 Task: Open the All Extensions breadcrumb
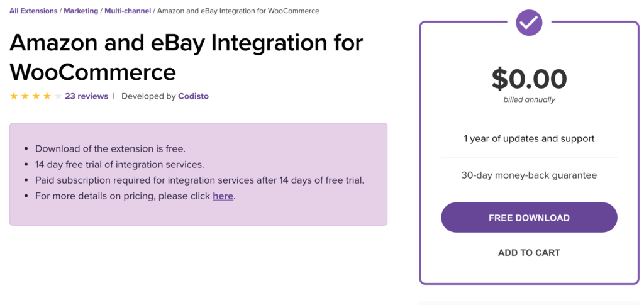[x=33, y=11]
